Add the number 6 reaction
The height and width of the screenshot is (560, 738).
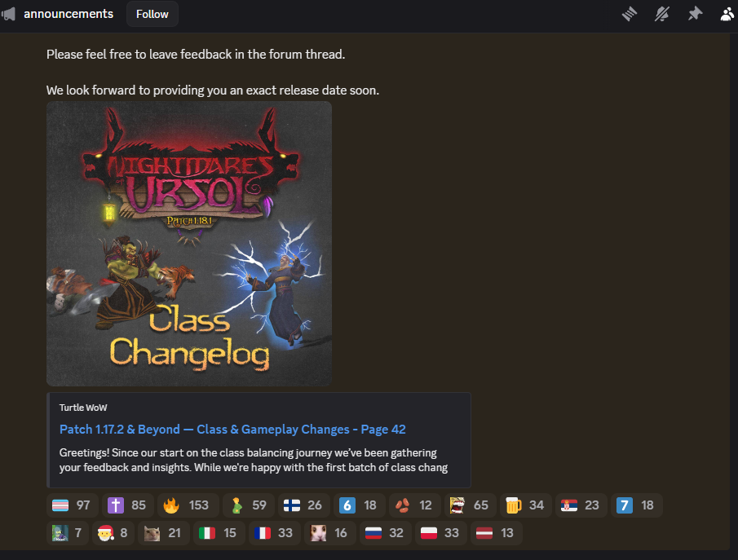pos(359,505)
